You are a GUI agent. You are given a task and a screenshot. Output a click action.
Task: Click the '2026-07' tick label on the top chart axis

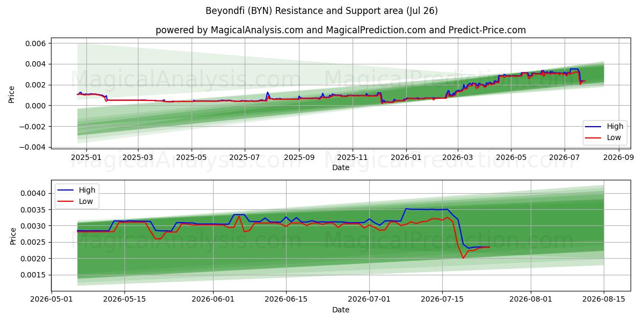click(565, 158)
